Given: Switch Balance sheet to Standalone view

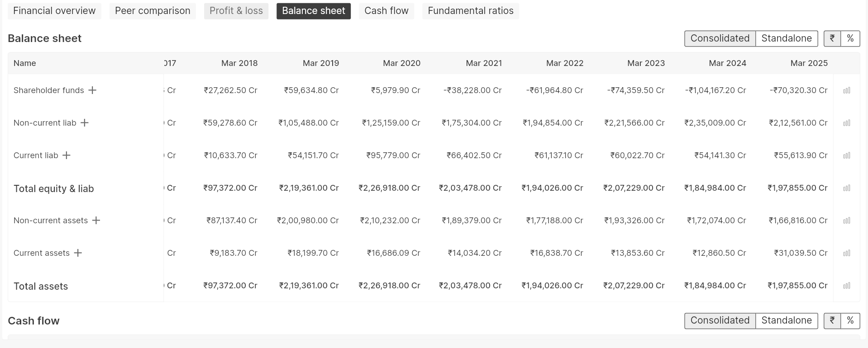Looking at the screenshot, I should (786, 38).
